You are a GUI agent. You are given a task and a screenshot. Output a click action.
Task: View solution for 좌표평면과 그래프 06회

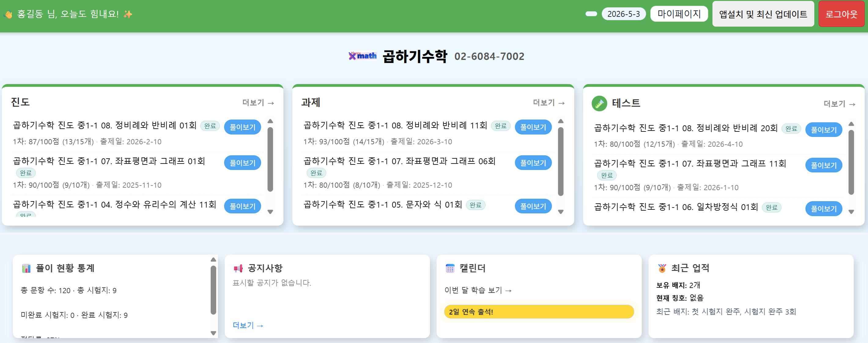(533, 163)
